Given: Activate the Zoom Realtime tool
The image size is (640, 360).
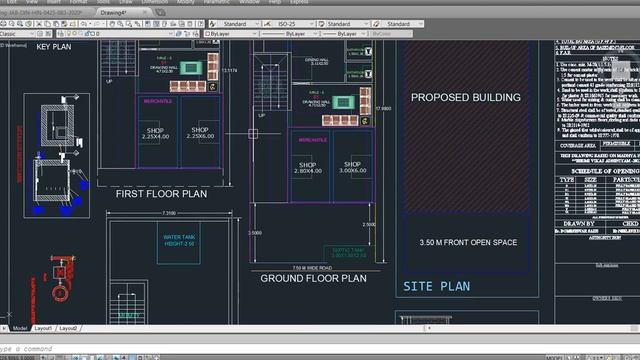Looking at the screenshot, I should pyautogui.click(x=120, y=24).
